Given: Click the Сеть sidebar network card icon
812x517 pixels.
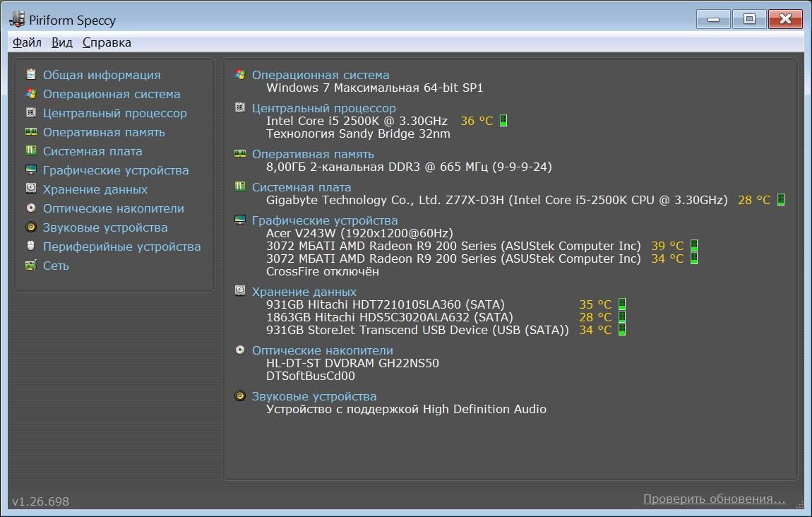Looking at the screenshot, I should click(x=31, y=266).
